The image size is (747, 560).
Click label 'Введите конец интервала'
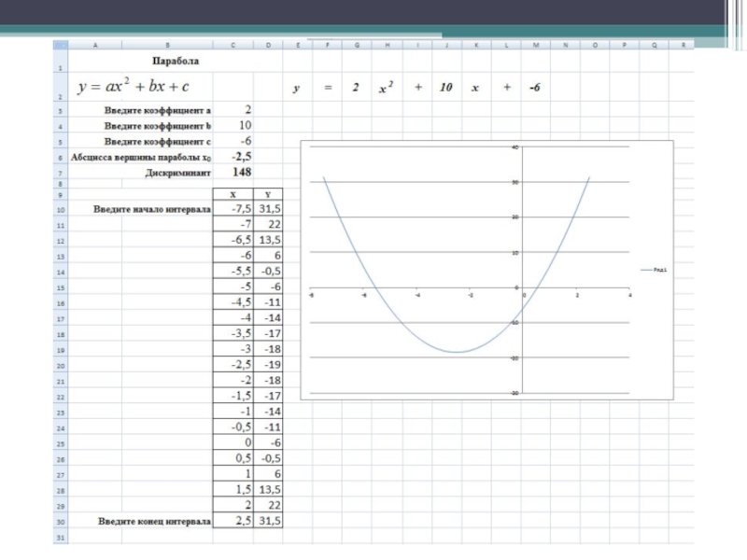tap(154, 522)
